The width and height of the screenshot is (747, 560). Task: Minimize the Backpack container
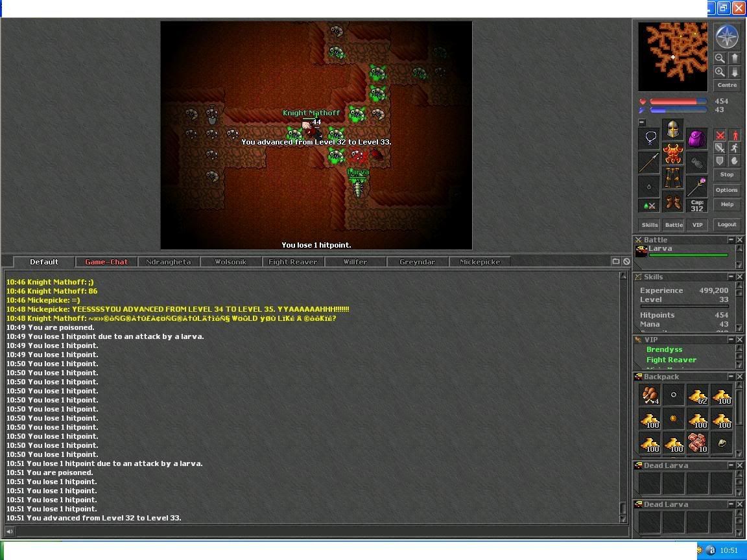(731, 377)
